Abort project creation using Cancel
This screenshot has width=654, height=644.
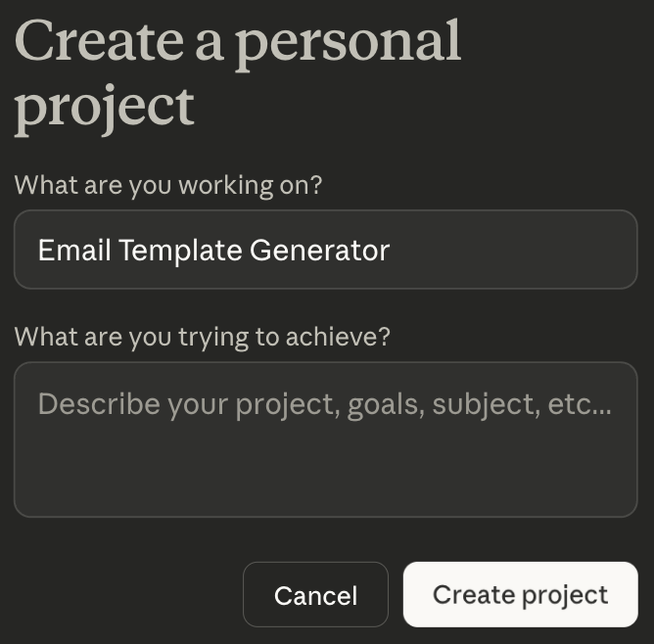point(315,594)
